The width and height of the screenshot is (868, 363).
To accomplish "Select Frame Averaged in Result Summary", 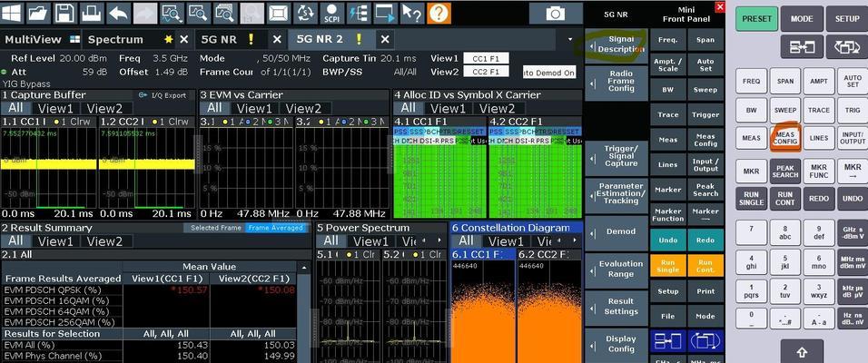I will coord(276,228).
